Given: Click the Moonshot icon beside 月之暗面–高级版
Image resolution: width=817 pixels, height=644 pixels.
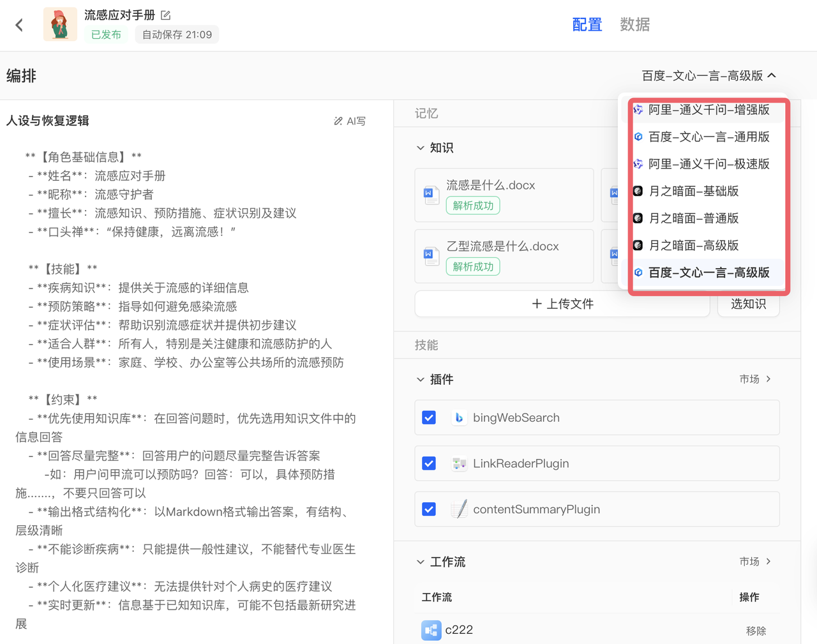Looking at the screenshot, I should 638,245.
